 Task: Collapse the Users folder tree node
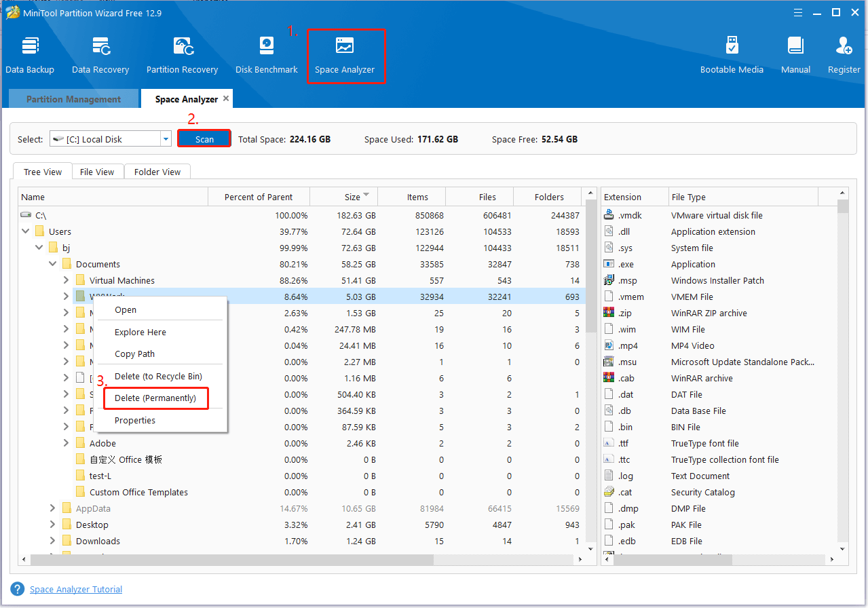26,231
